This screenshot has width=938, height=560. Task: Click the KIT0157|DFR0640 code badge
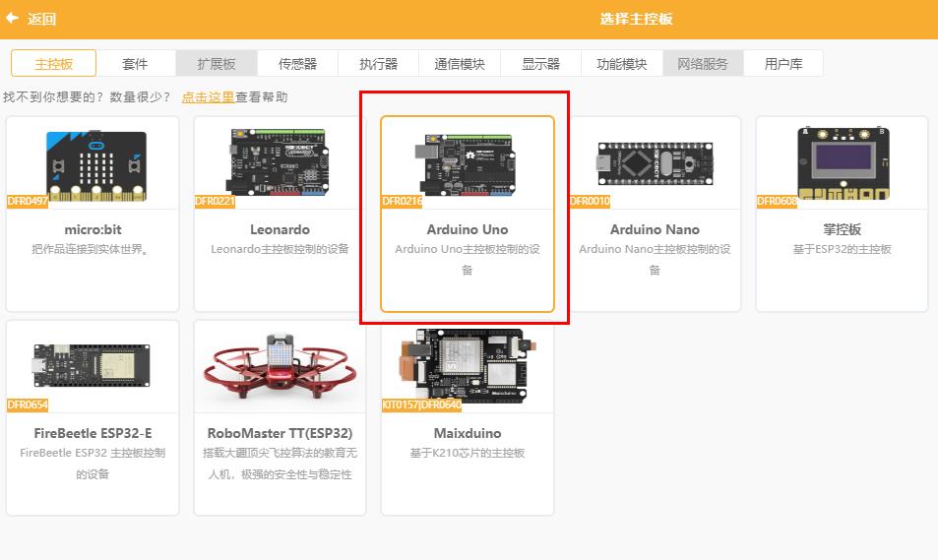coord(421,405)
